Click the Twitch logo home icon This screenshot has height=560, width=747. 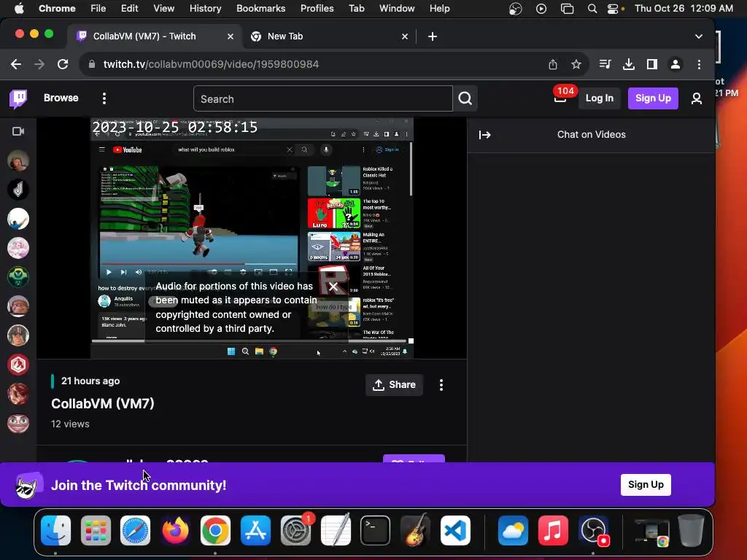coord(18,98)
